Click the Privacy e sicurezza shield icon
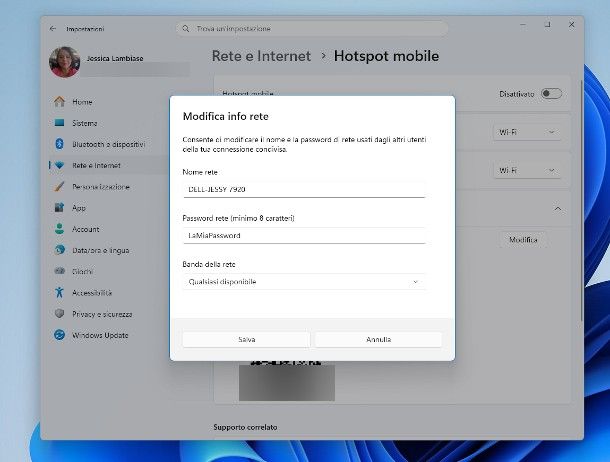610x462 pixels. (x=60, y=313)
